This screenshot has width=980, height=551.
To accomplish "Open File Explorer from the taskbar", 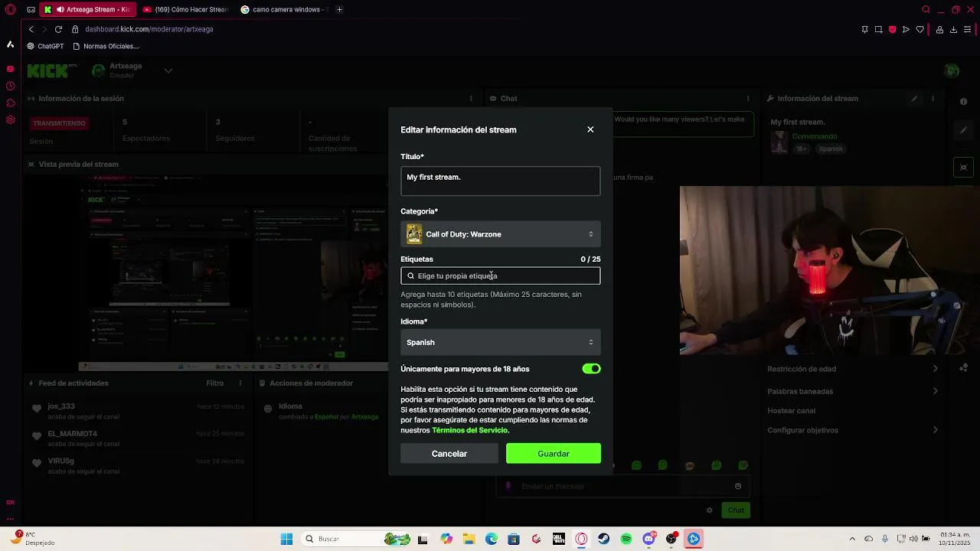I will click(x=469, y=539).
